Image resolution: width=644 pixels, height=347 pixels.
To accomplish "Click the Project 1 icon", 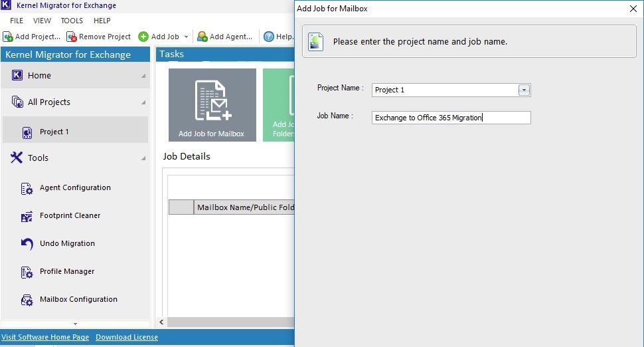I will click(27, 132).
